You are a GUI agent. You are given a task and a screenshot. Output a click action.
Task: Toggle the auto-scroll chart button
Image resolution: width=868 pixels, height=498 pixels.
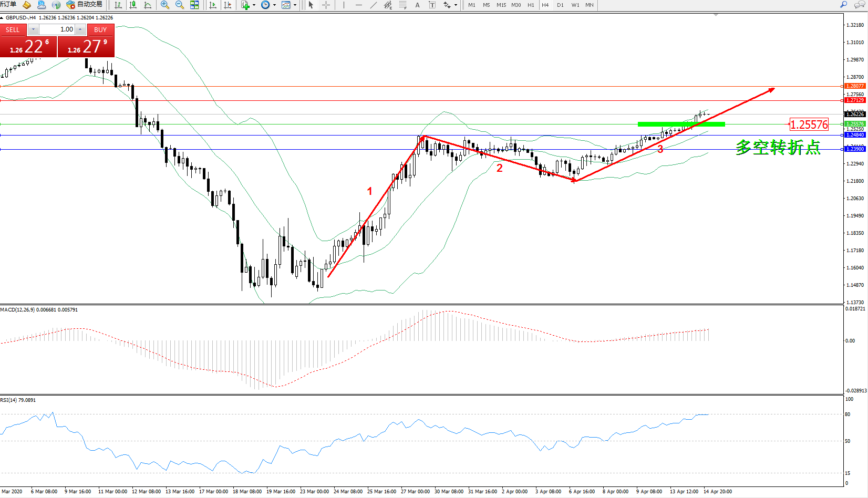click(213, 5)
